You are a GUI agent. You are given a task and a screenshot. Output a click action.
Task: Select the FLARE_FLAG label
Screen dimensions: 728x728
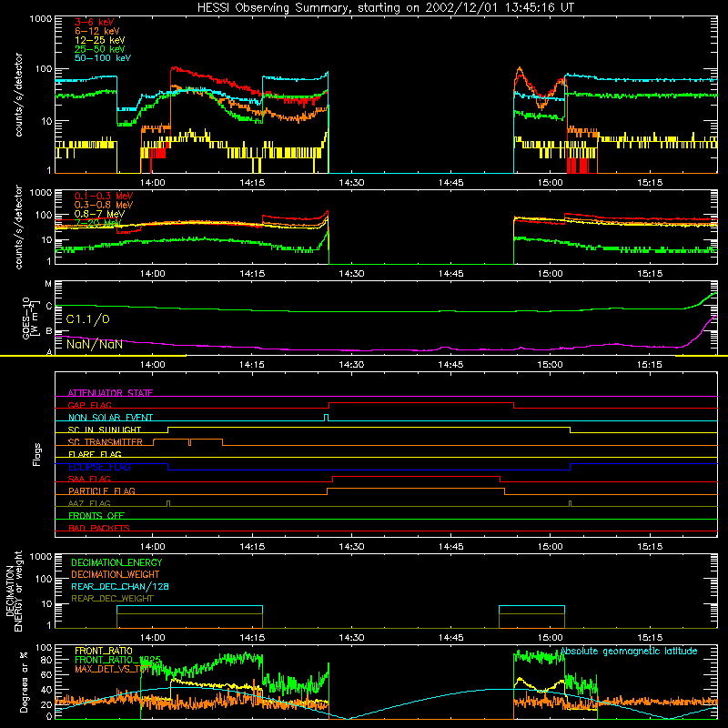pos(95,454)
